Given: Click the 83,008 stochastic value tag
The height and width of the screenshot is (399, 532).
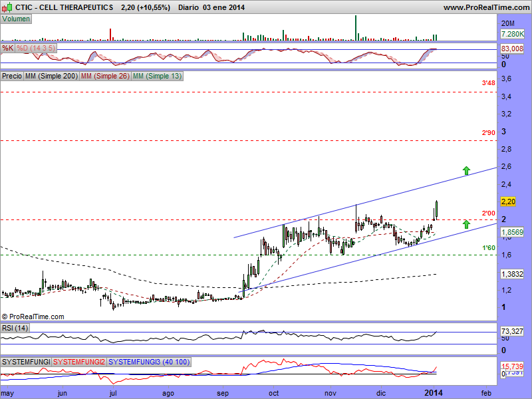Looking at the screenshot, I should point(512,49).
